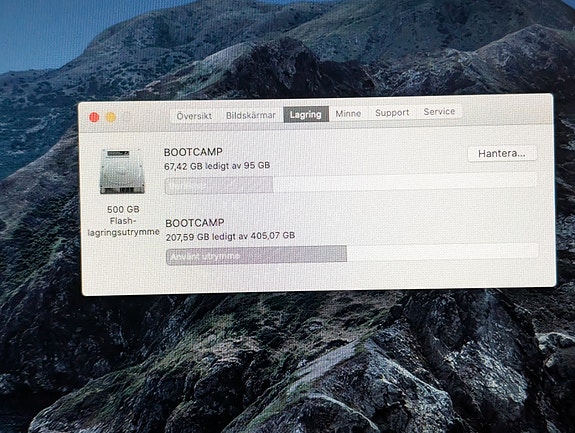Viewport: 575px width, 433px height.
Task: Click the 500 GB Flash-lagringsutrymme label
Action: pyautogui.click(x=124, y=221)
